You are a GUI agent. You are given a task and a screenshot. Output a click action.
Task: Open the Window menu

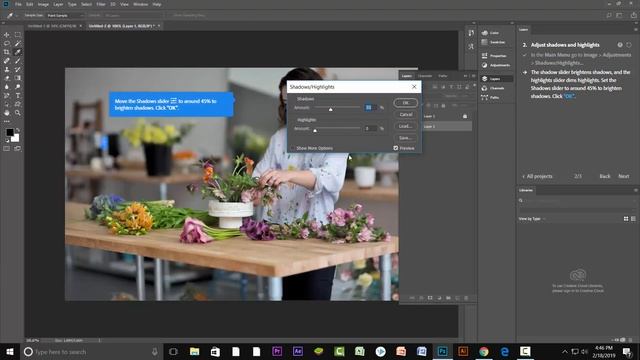[140, 4]
